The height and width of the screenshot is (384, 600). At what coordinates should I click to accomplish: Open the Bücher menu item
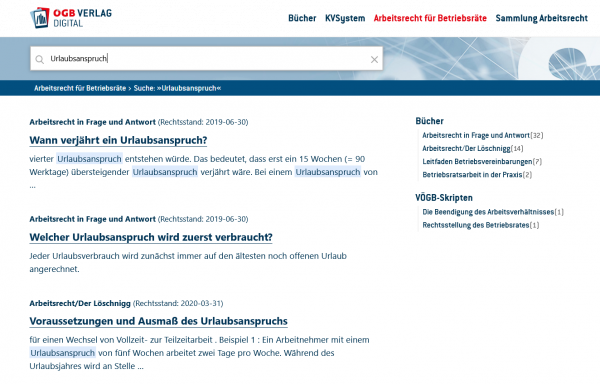tap(302, 18)
